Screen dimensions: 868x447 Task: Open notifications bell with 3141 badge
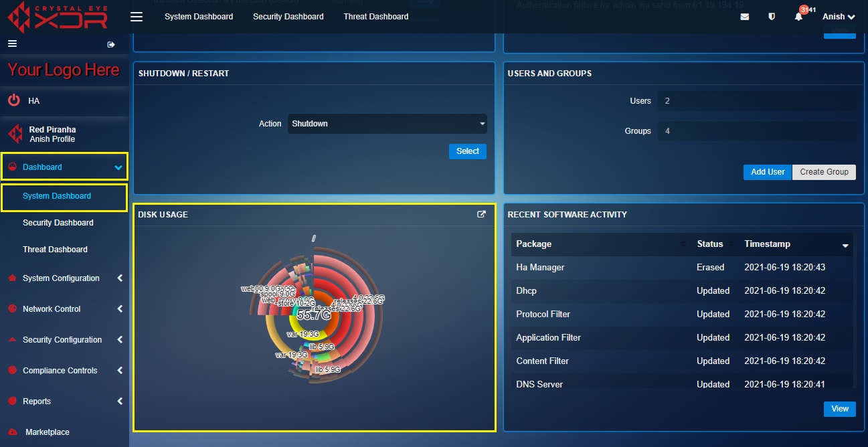click(798, 17)
